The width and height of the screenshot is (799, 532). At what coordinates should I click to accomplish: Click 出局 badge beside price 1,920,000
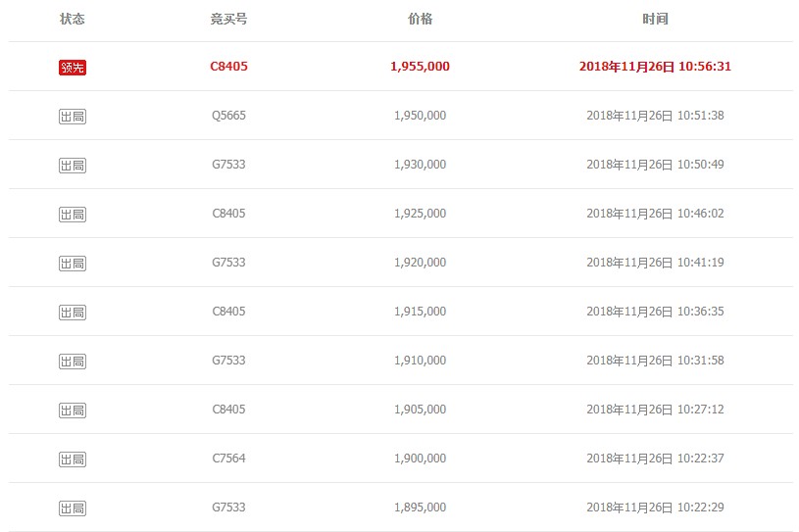click(x=73, y=264)
